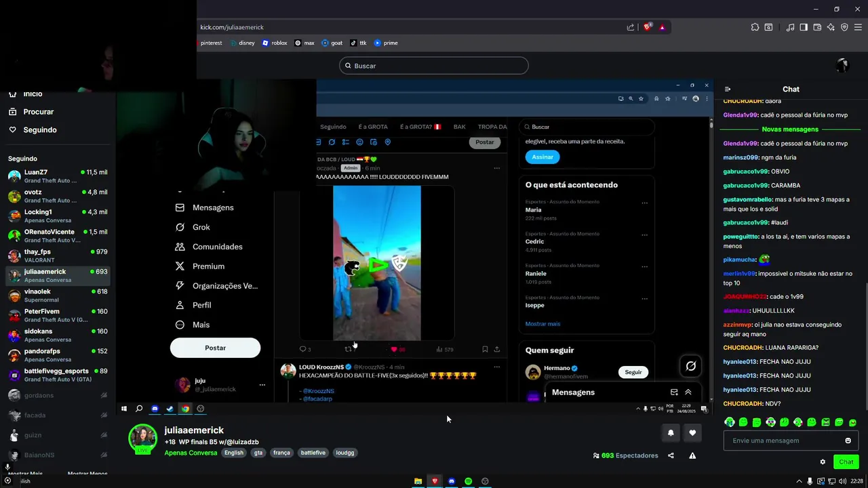Select Seguindo in the Kick sidebar
868x488 pixels.
coord(40,130)
